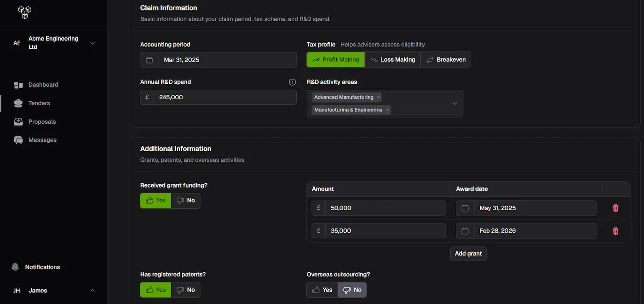
Task: Remove the Manufacturing & Engineering tag
Action: (x=388, y=110)
